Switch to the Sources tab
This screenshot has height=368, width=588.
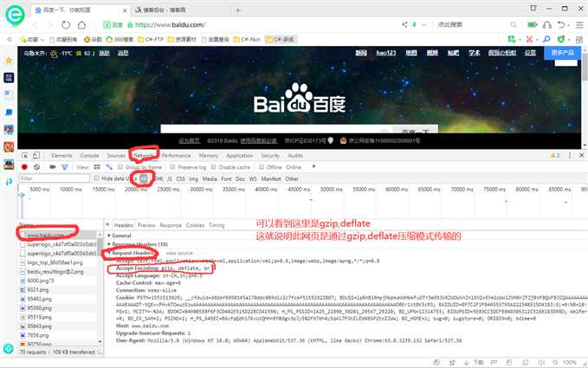click(116, 155)
